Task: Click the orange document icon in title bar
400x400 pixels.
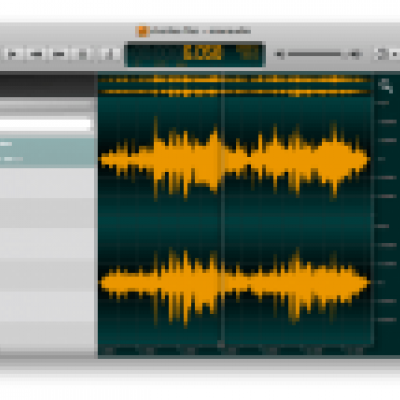Action: pos(142,31)
